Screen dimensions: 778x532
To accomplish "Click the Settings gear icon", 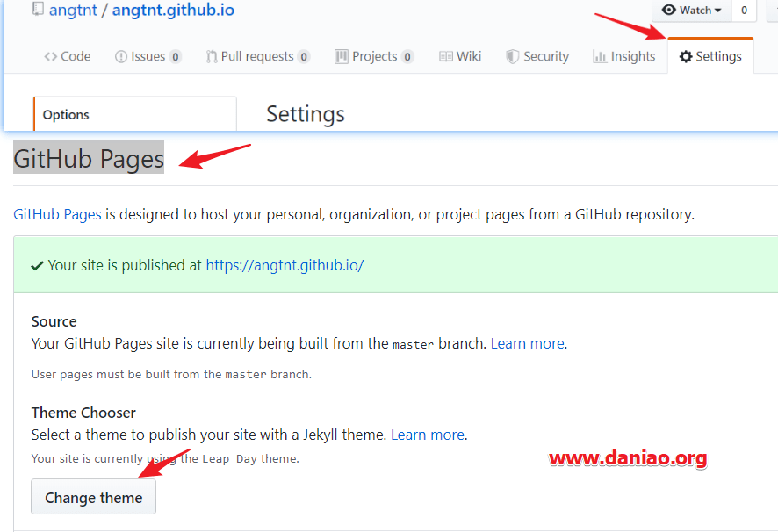I will (685, 56).
